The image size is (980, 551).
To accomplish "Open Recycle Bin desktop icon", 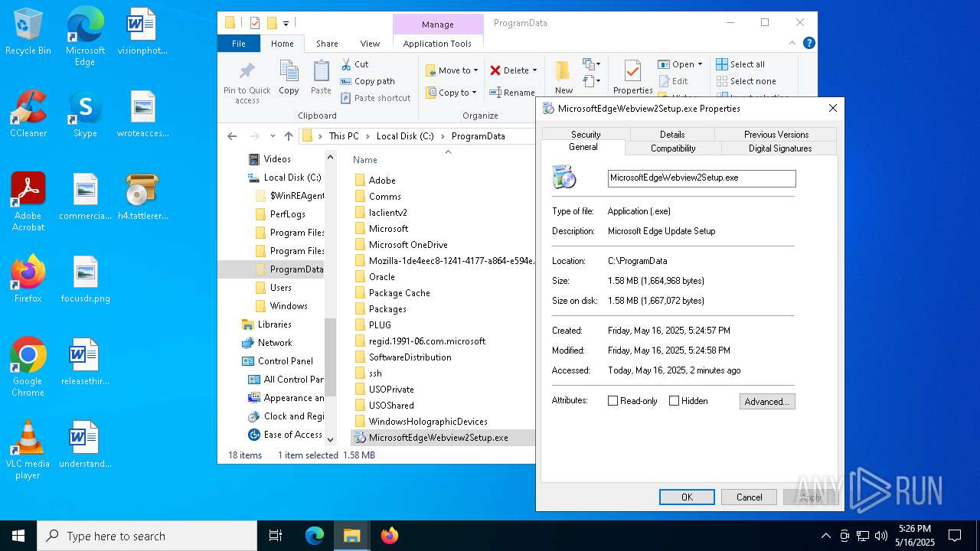I will point(28,32).
